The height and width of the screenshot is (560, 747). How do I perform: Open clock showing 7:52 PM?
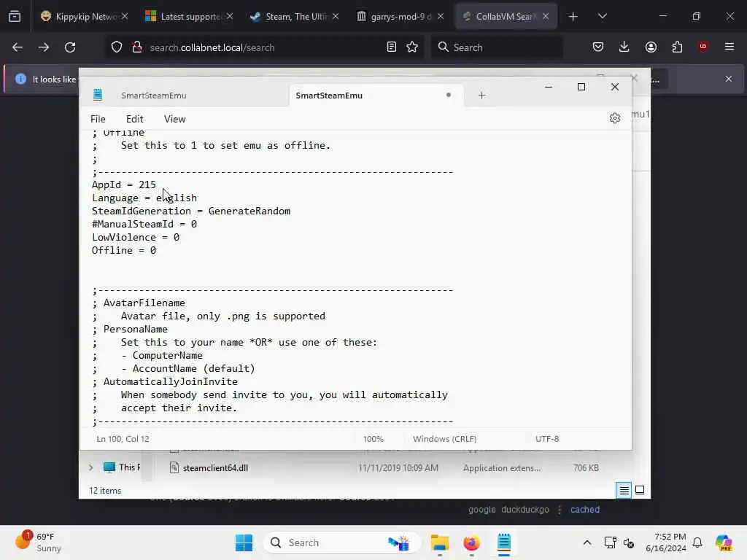[x=666, y=542]
